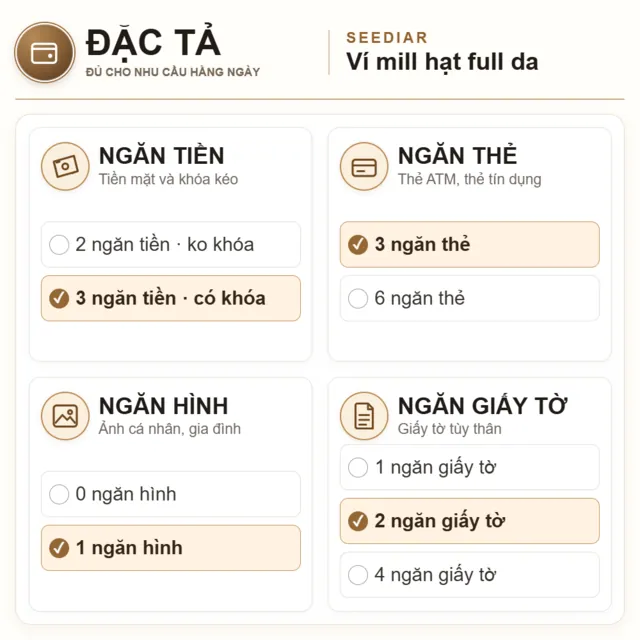The width and height of the screenshot is (640, 640).
Task: Click checkmark icon on 3 ngăn thẻ
Action: pos(358,244)
